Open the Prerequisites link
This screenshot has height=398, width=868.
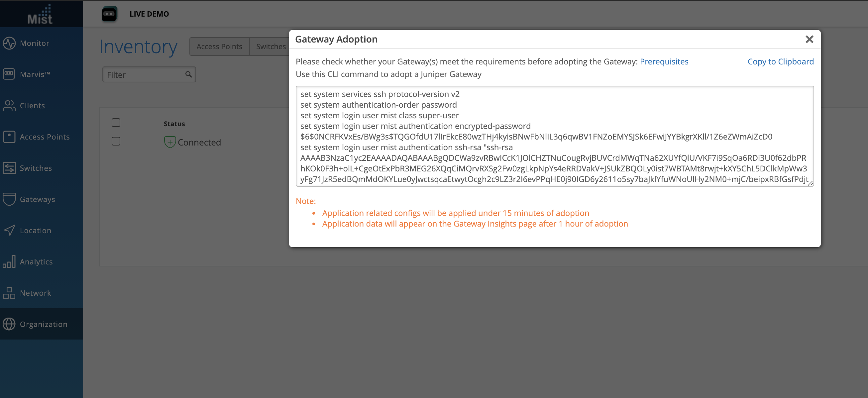tap(664, 62)
